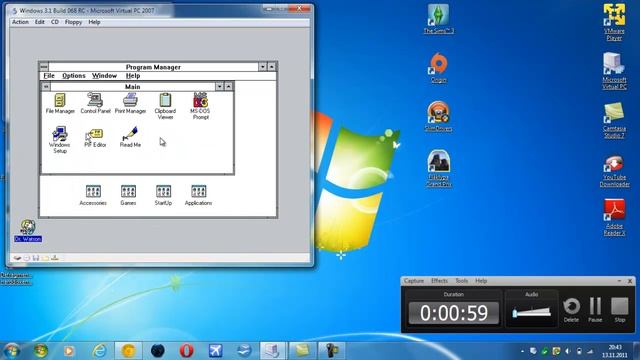Open the Virtual PC CD menu
The image size is (640, 360).
(55, 22)
